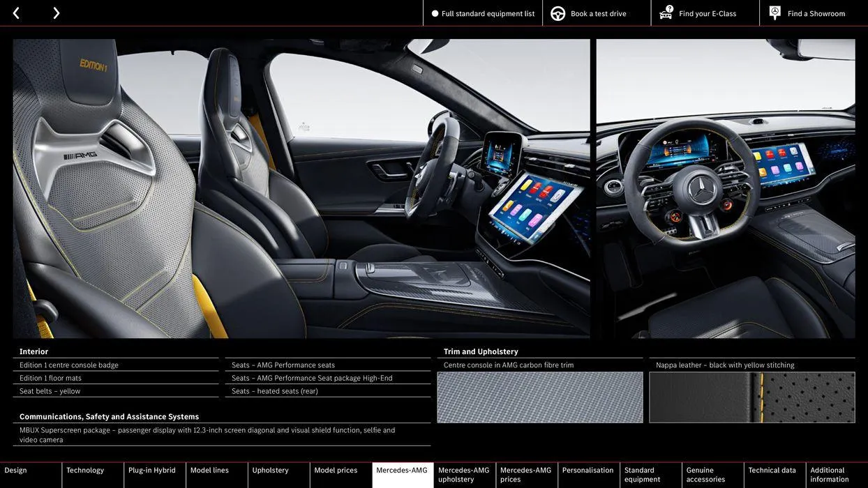
Task: View the Upholstery tab
Action: click(x=271, y=469)
